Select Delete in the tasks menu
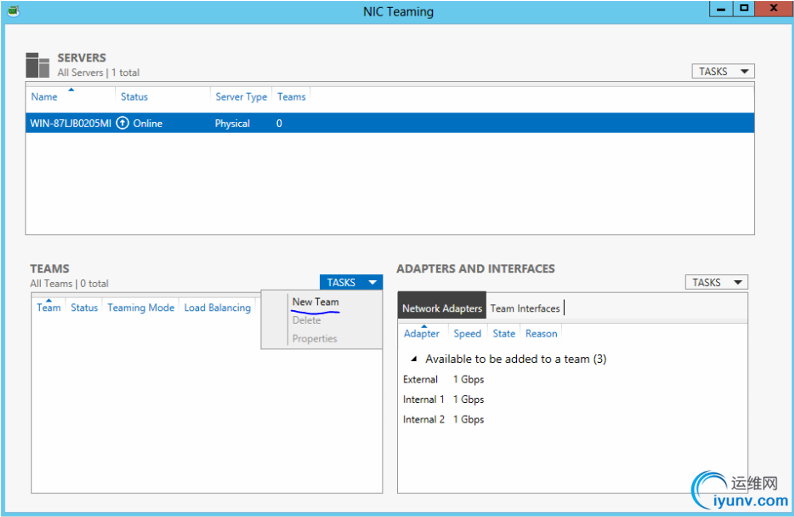This screenshot has height=517, width=794. [x=306, y=320]
